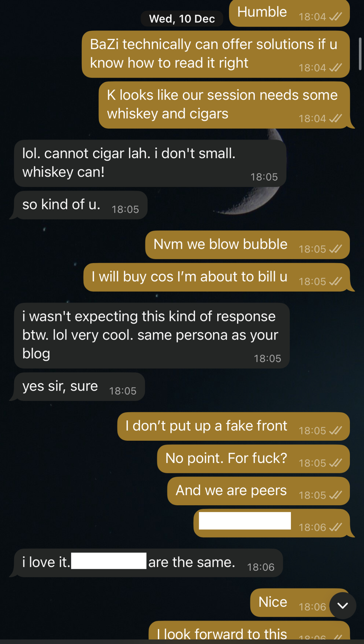Click double check on BaZi message
This screenshot has width=364, height=644.
[335, 68]
